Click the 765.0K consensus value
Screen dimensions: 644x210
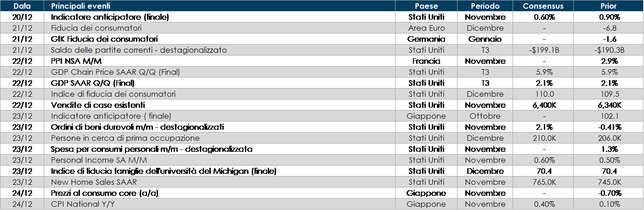click(x=543, y=182)
